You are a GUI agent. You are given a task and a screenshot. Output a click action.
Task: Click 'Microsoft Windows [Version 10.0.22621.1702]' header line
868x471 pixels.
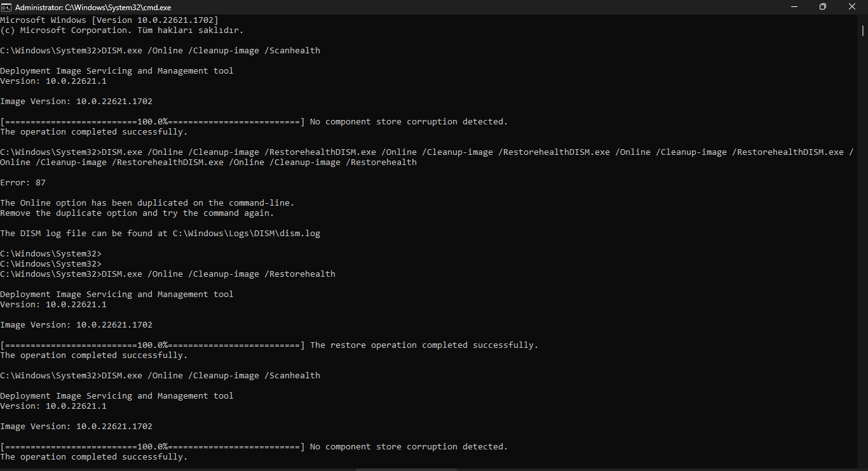tap(109, 20)
